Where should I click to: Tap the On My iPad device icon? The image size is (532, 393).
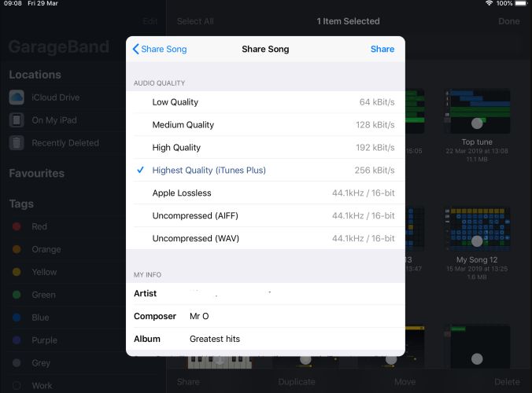(17, 120)
